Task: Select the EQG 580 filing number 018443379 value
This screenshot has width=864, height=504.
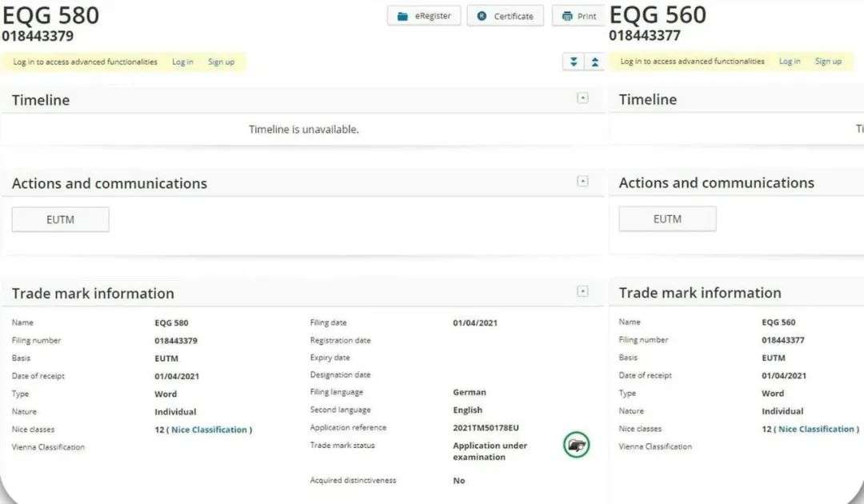Action: coord(176,340)
